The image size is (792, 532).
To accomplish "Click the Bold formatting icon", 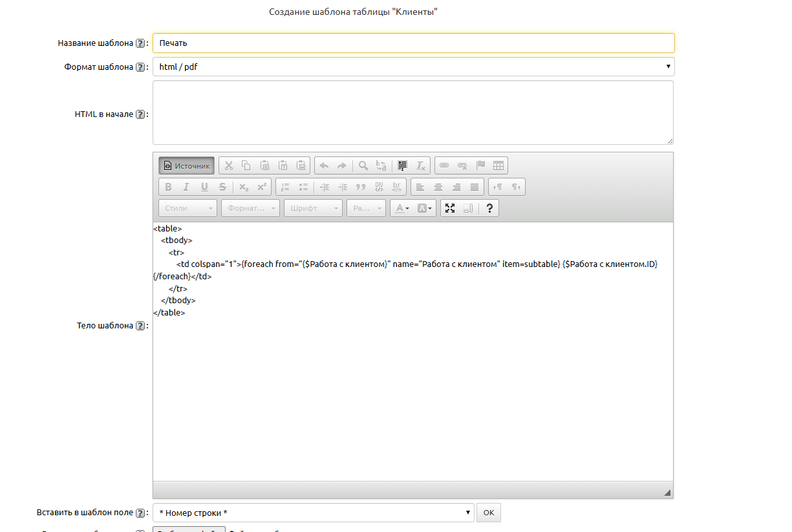I will 168,187.
